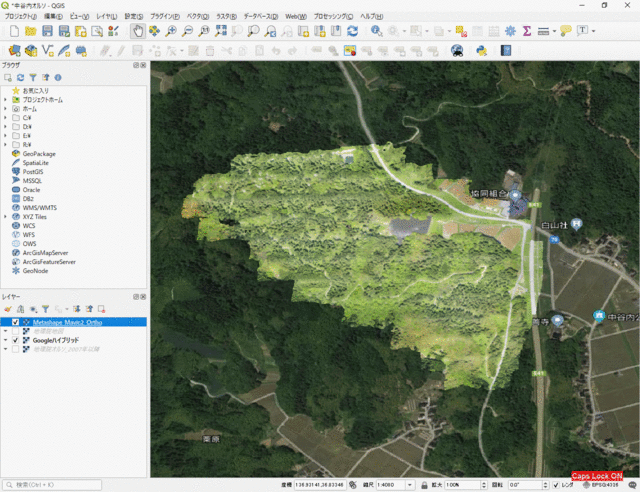Filter the Browser panel contents

(33, 78)
